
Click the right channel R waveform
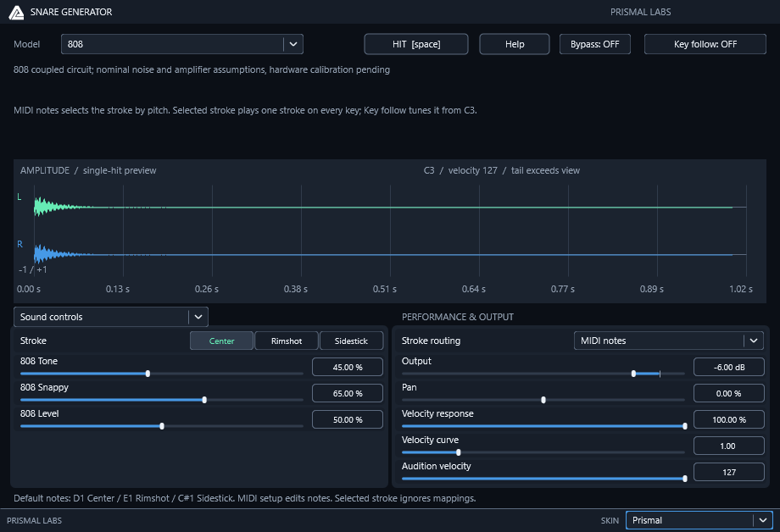click(x=390, y=255)
